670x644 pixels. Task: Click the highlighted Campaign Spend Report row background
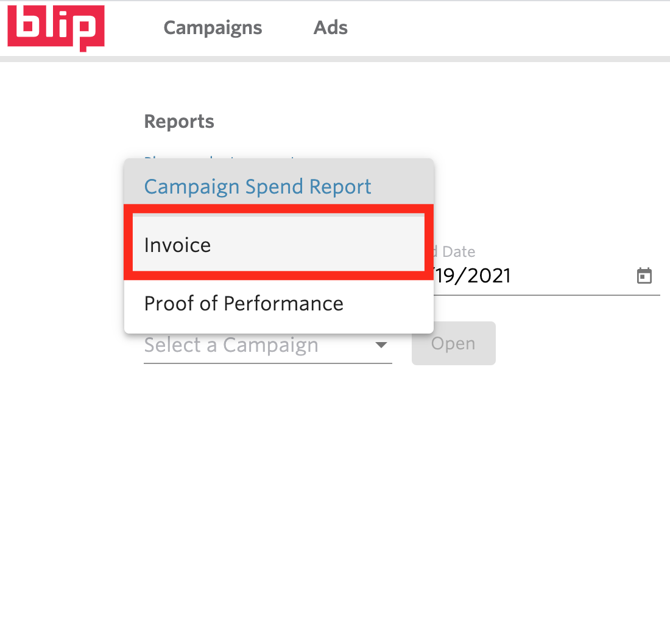tap(278, 181)
